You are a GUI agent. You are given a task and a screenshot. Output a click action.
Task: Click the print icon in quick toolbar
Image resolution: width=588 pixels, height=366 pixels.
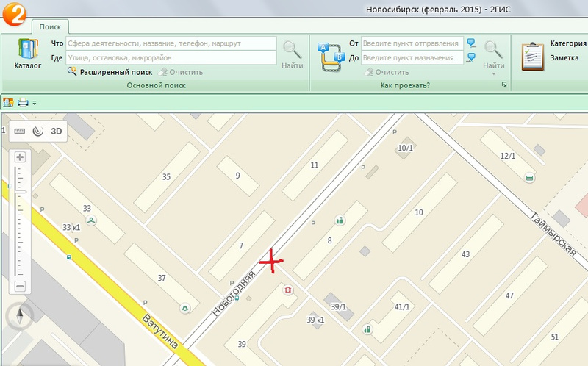tap(23, 102)
